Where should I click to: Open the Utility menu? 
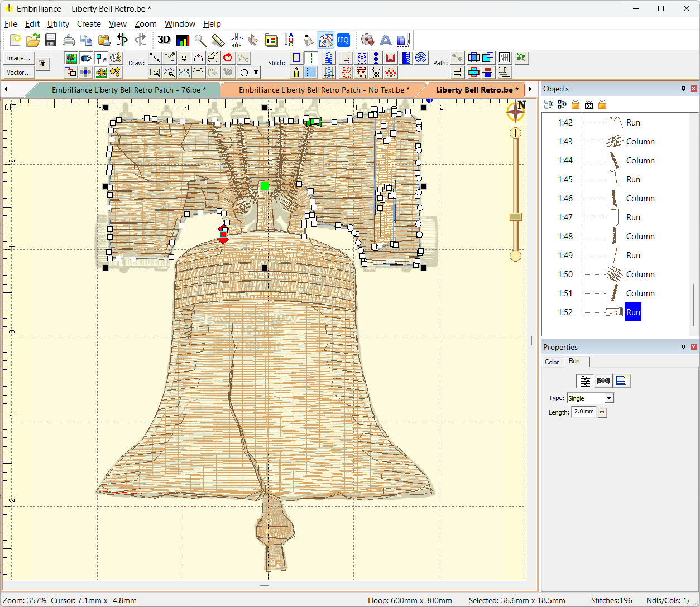(58, 23)
